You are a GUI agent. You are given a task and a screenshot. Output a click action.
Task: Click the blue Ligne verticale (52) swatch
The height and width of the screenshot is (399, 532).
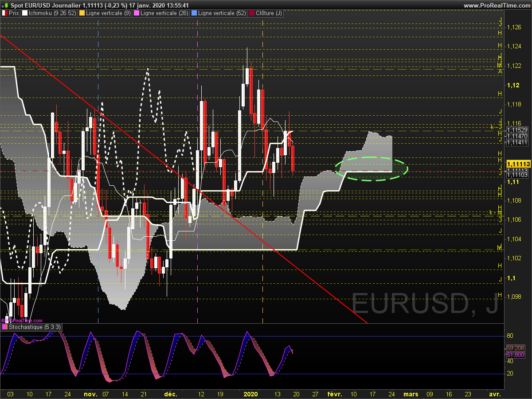[194, 13]
